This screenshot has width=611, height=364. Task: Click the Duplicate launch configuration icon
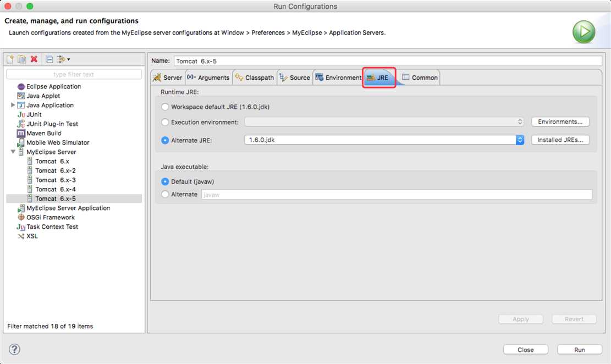click(22, 59)
